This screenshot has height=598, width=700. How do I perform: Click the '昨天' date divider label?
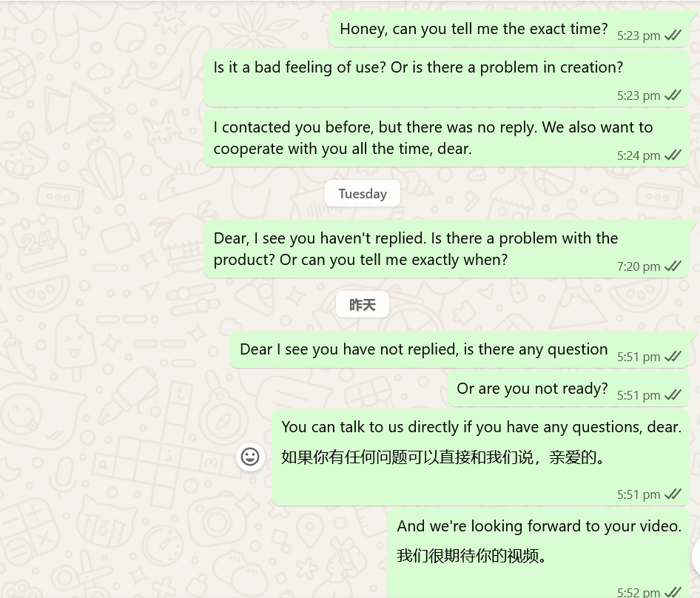[x=363, y=304]
